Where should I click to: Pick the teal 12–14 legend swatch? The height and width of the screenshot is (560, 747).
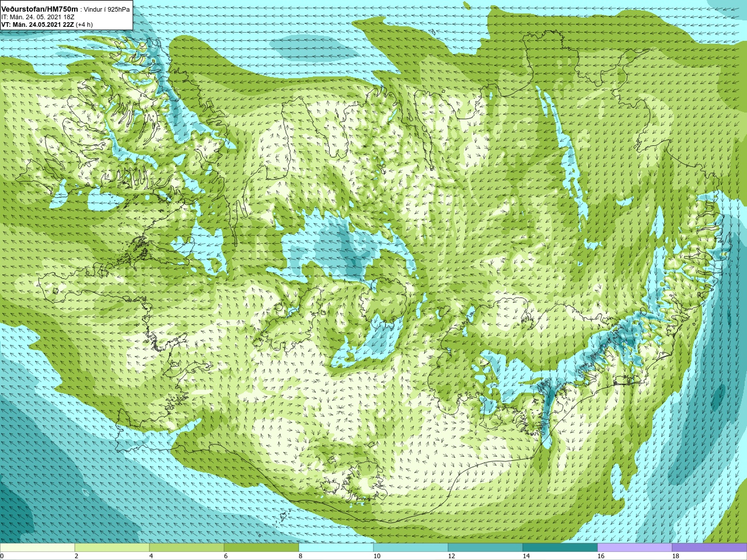click(x=486, y=548)
